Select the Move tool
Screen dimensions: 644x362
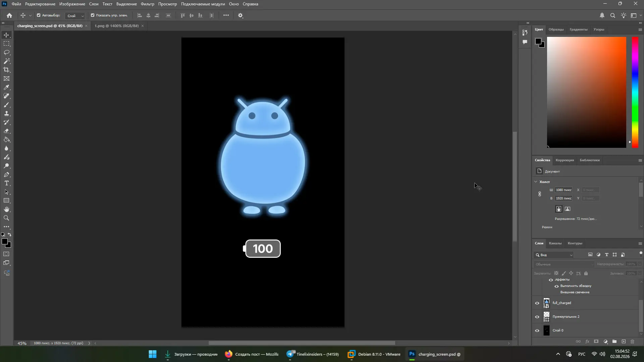click(6, 35)
